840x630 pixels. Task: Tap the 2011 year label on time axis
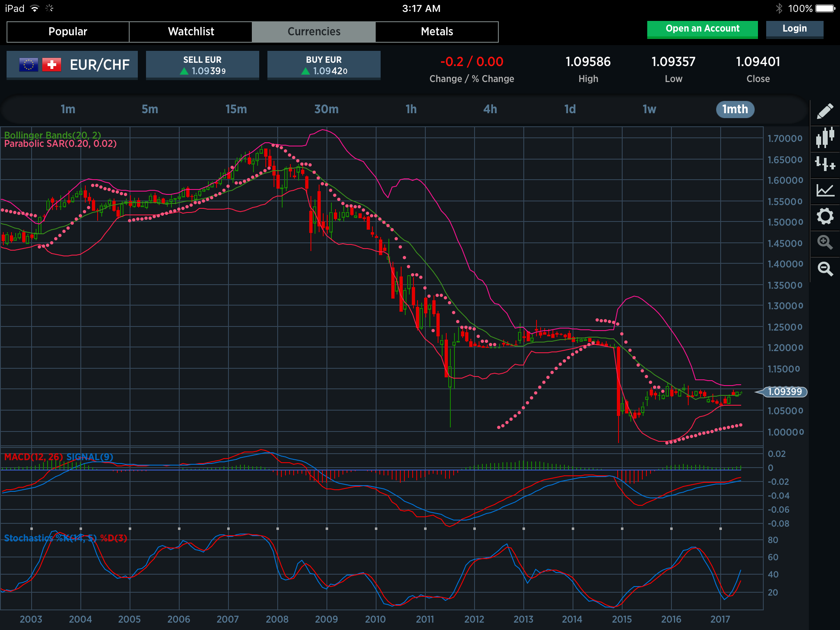click(x=425, y=619)
